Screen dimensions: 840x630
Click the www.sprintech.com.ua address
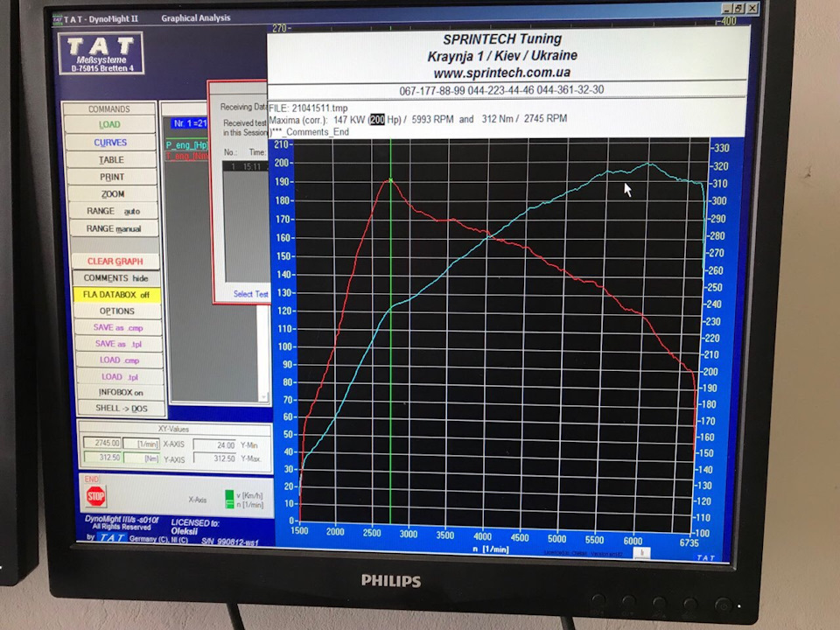coord(502,73)
